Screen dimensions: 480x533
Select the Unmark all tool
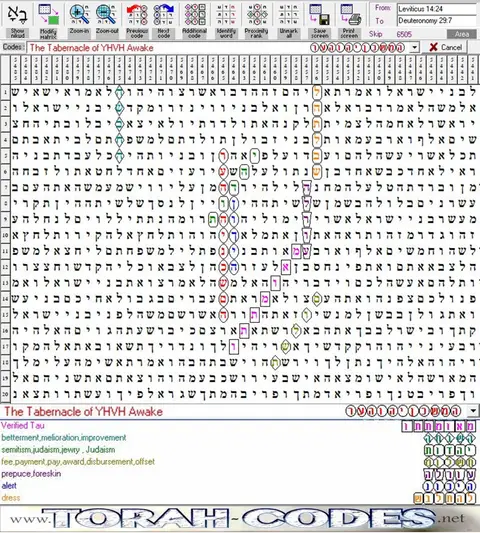(289, 20)
